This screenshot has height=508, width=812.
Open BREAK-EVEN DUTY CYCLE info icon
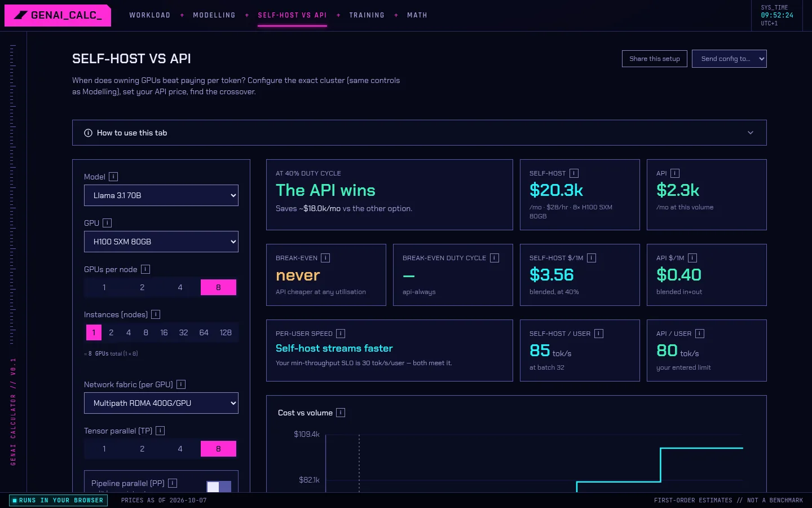[495, 258]
